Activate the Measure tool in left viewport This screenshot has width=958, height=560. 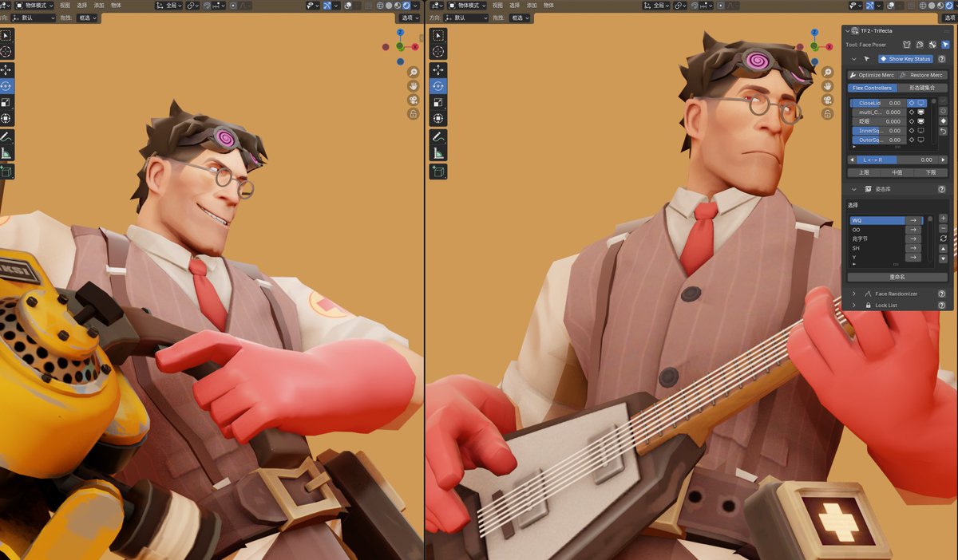[6, 153]
